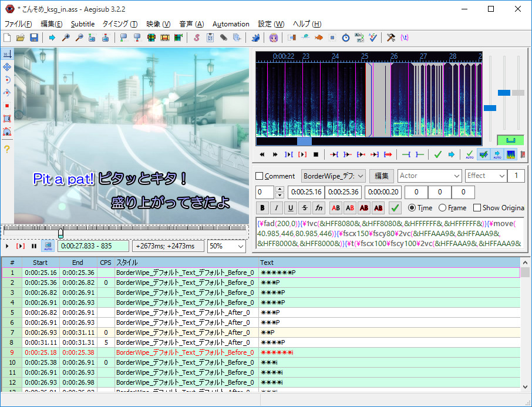Select the red clip rectangle tool
532x407 pixels.
coord(7,106)
